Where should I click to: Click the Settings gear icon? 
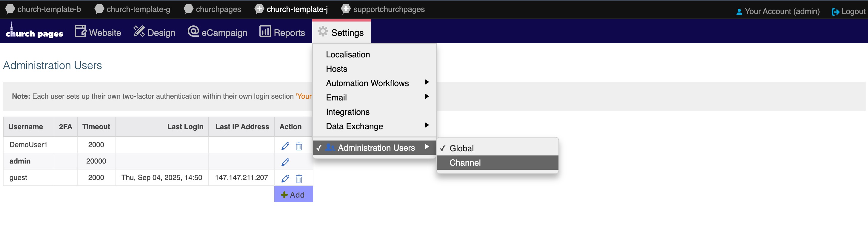[x=323, y=32]
